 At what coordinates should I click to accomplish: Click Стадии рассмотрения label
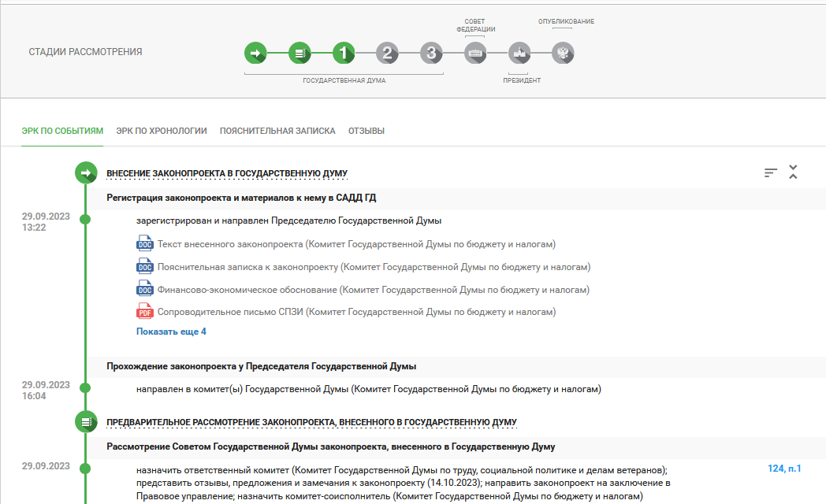pyautogui.click(x=85, y=51)
